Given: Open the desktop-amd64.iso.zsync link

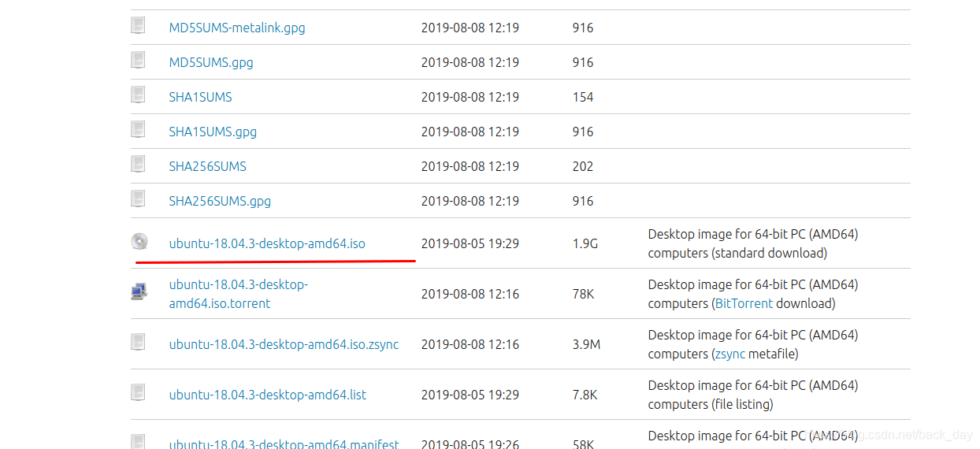Looking at the screenshot, I should [x=284, y=344].
